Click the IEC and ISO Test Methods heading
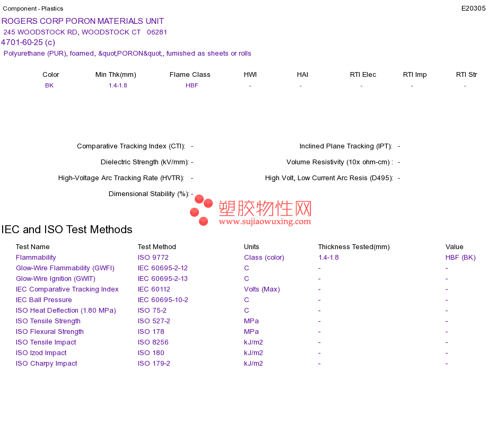The width and height of the screenshot is (504, 424). [x=66, y=229]
